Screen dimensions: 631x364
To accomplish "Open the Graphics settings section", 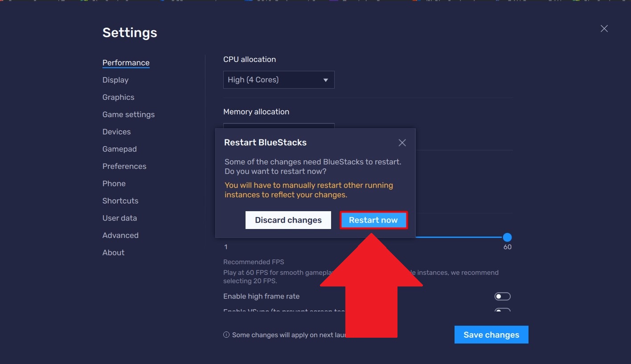I will coord(118,97).
